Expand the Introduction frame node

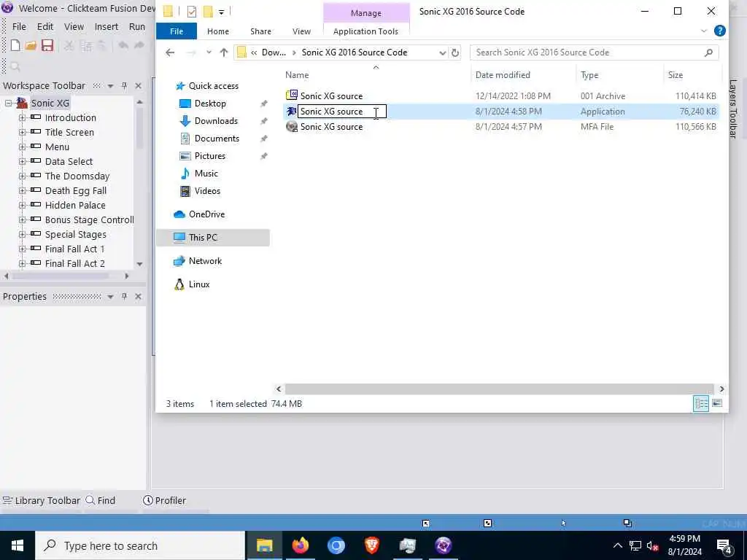pos(22,117)
